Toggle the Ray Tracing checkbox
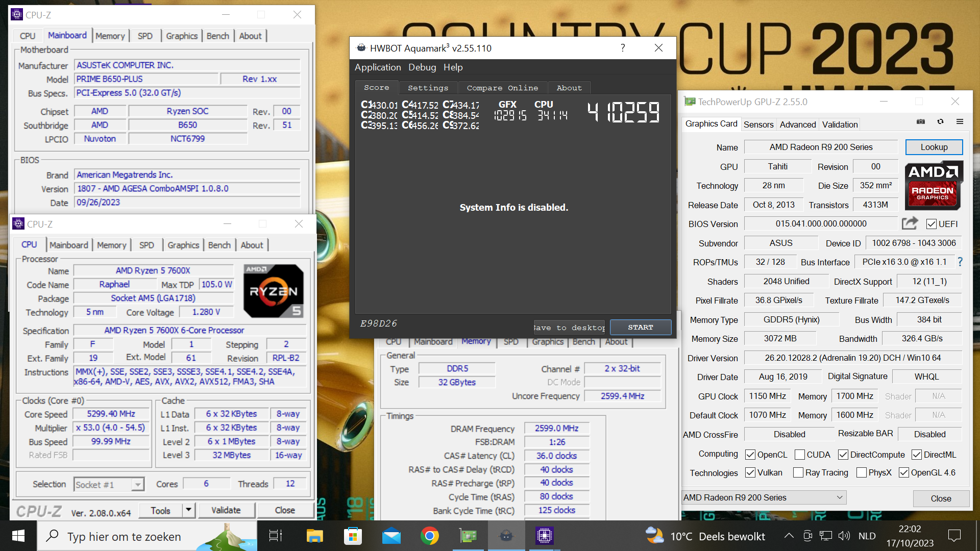Viewport: 980px width, 551px height. coord(798,472)
